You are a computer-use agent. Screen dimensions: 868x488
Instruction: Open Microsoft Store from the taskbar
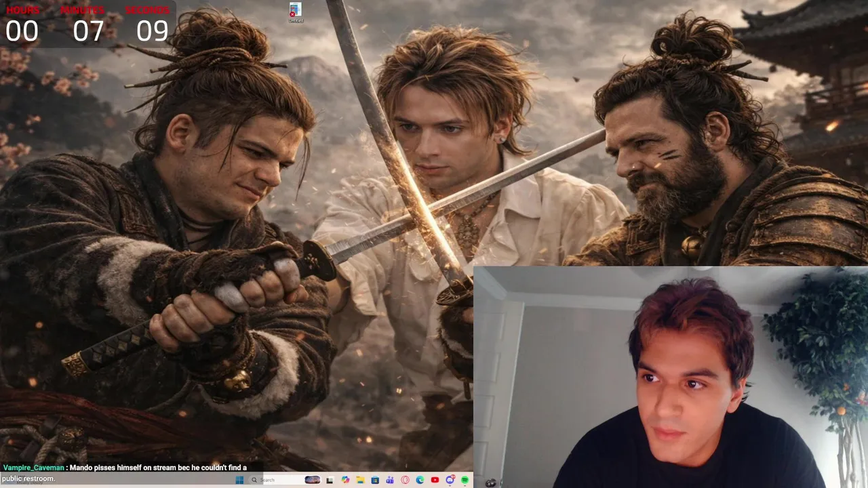pos(375,480)
